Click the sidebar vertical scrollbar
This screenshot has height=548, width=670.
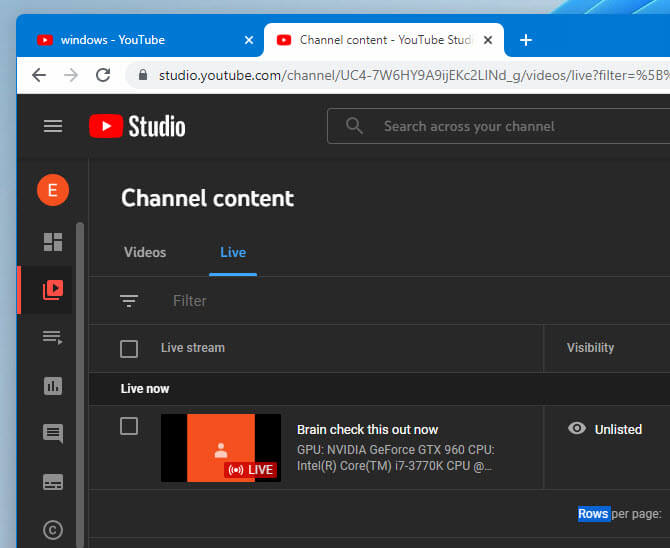click(x=80, y=385)
